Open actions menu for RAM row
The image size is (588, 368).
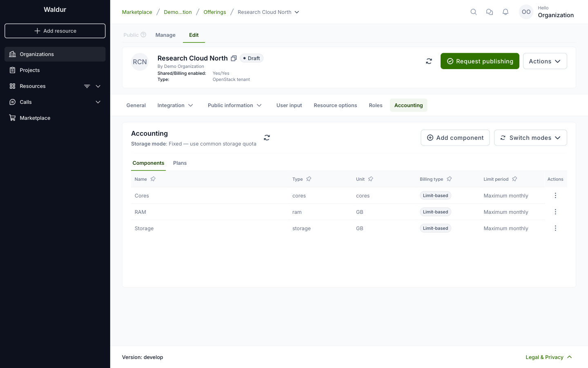(555, 212)
